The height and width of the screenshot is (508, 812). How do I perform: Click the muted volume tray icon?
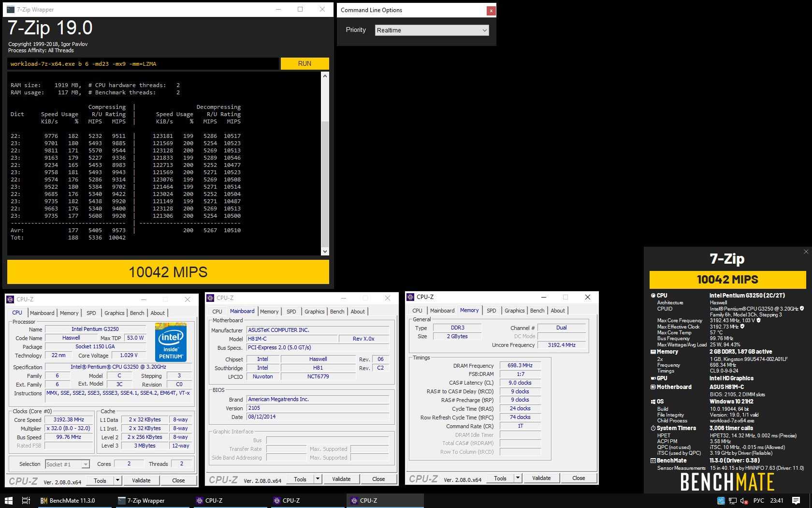tap(744, 501)
